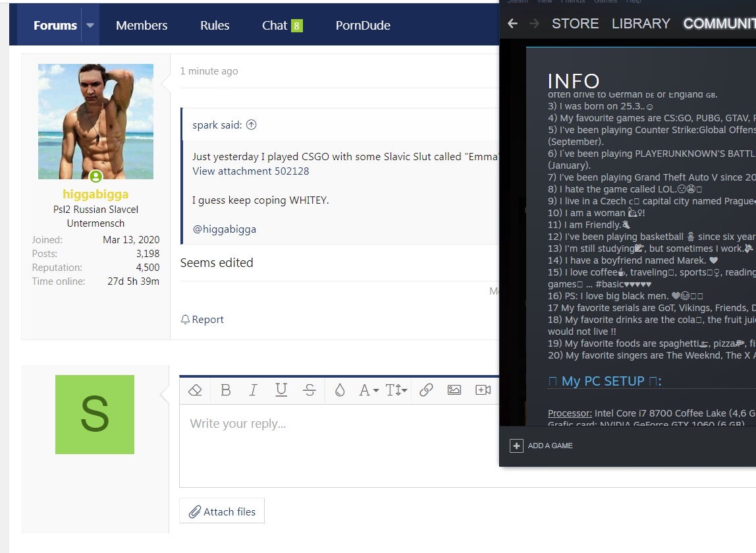Click the Attach files button
756x553 pixels.
[222, 511]
